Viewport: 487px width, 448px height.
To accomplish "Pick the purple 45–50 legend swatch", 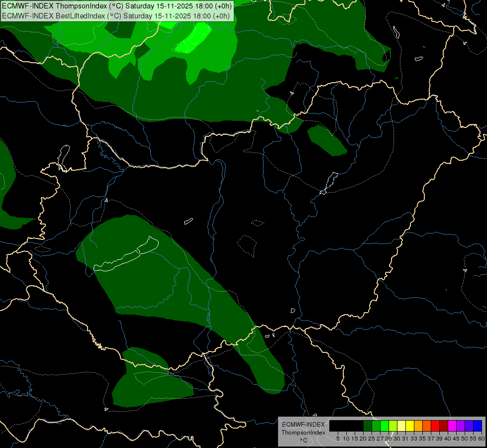I will click(x=461, y=426).
